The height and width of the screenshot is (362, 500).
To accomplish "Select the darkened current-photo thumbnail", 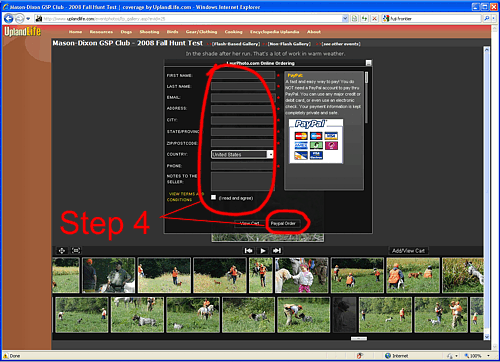I will tap(344, 315).
